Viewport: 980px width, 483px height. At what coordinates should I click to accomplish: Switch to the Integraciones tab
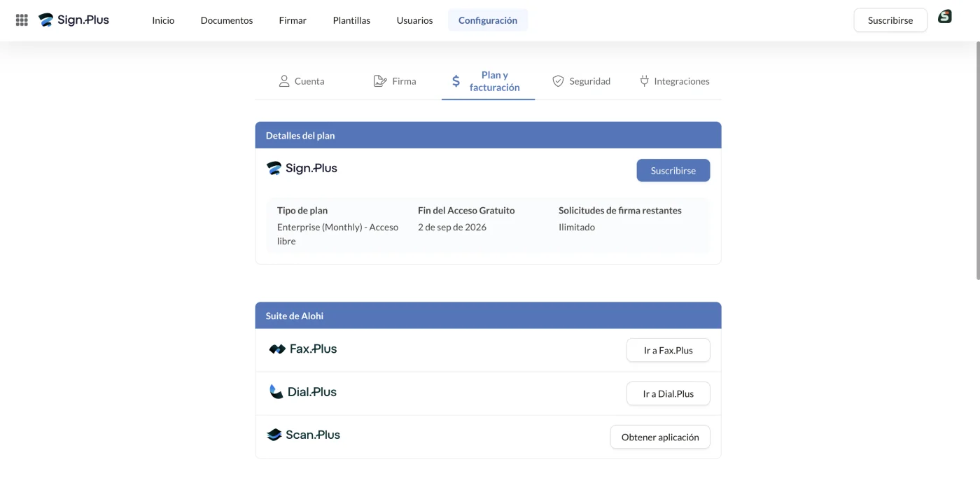675,81
